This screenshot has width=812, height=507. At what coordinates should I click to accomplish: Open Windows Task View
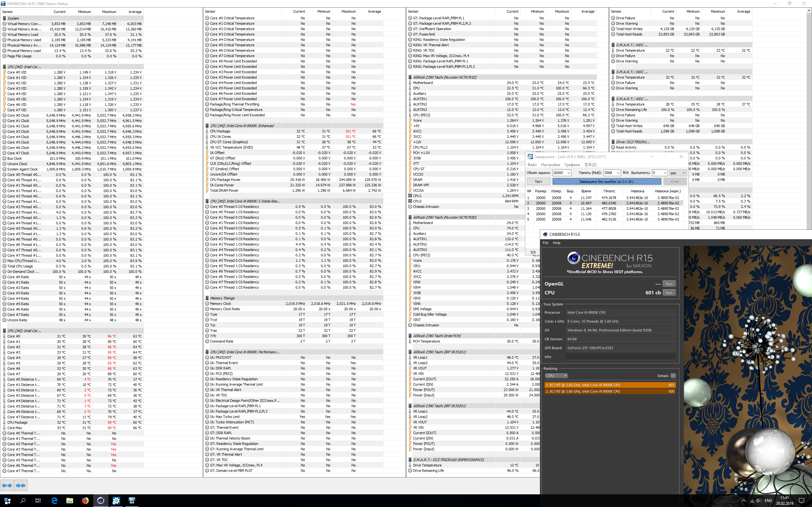38,501
